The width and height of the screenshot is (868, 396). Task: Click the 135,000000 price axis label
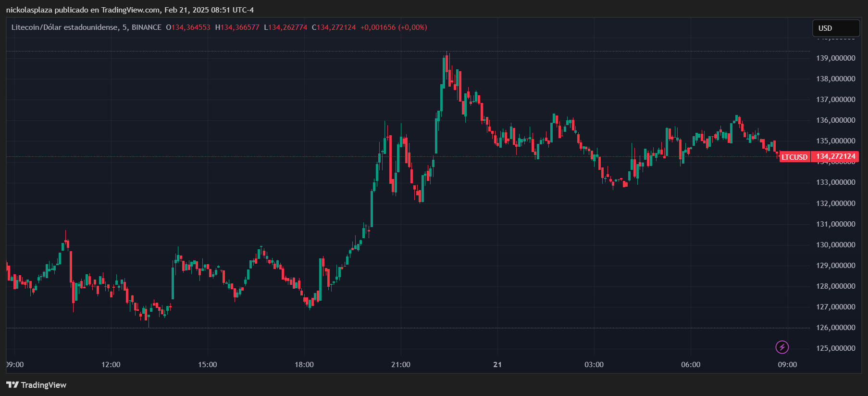pyautogui.click(x=836, y=141)
